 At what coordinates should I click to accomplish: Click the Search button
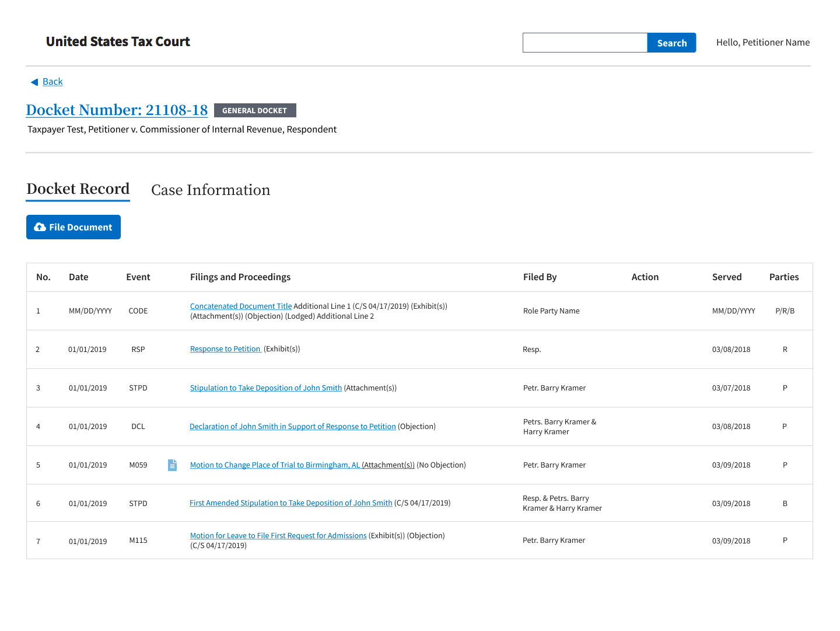point(671,43)
